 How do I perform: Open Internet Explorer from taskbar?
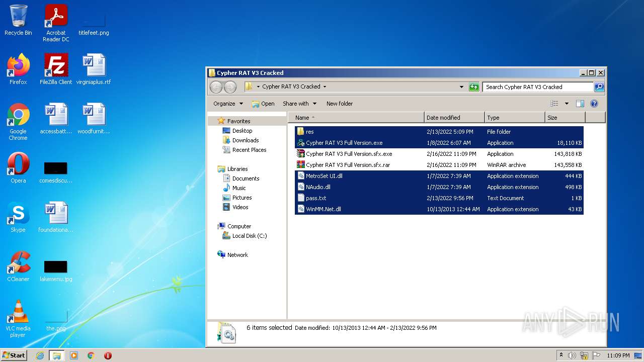click(x=40, y=355)
